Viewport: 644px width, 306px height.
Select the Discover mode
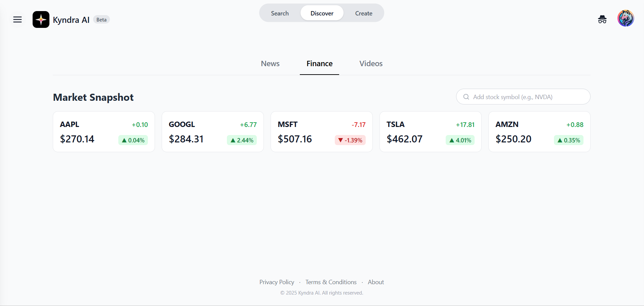tap(322, 13)
